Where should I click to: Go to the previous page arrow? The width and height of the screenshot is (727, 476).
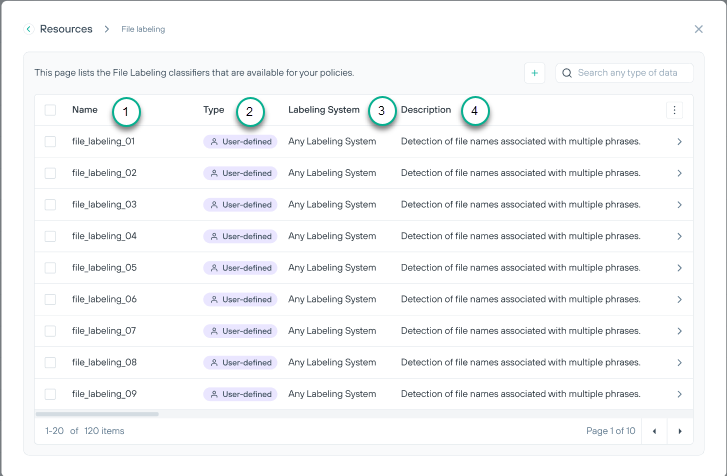(654, 431)
